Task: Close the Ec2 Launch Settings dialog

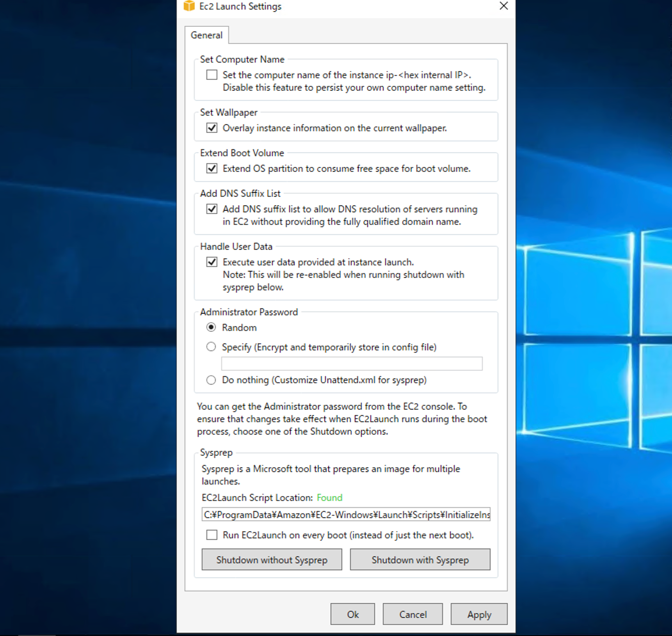Action: 504,6
